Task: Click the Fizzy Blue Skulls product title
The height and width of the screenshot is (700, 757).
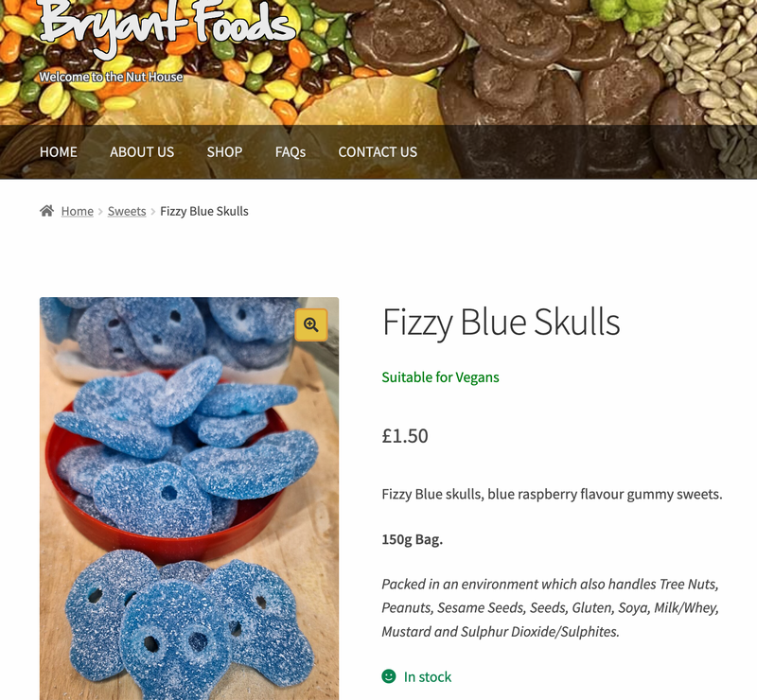Action: pyautogui.click(x=501, y=323)
